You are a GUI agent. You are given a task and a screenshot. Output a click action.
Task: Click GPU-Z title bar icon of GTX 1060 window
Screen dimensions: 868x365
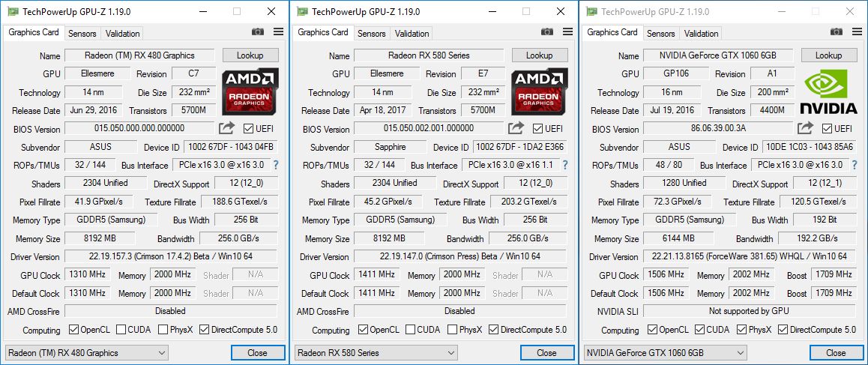(x=591, y=11)
